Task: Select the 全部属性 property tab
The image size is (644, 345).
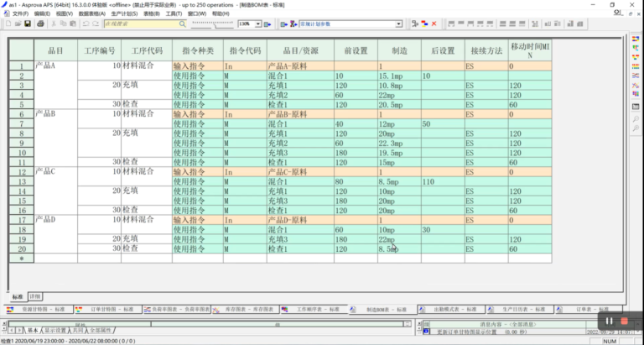Action: (x=101, y=331)
